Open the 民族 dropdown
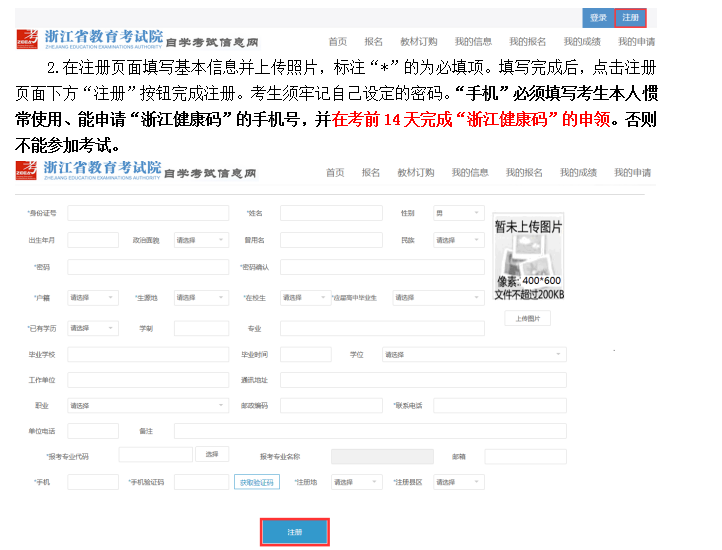The image size is (722, 550). (x=459, y=240)
